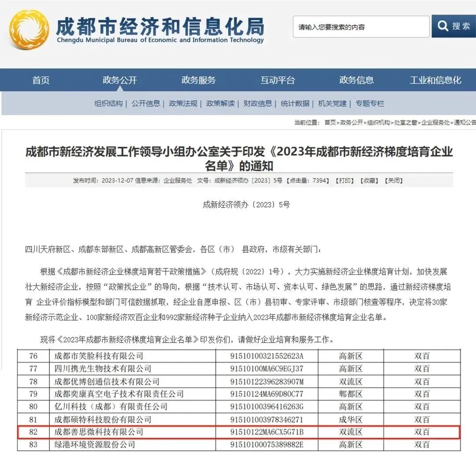Focus the site search input box
Screen dimensions: 476x466
click(361, 27)
